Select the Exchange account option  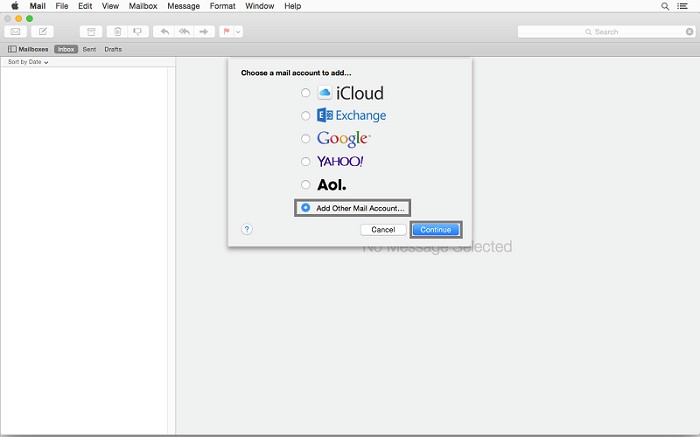point(305,116)
